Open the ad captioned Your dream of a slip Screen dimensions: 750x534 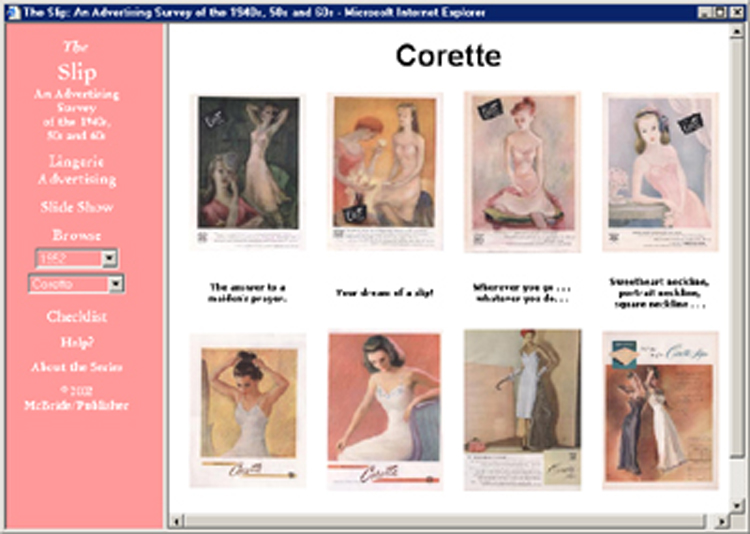tap(385, 171)
